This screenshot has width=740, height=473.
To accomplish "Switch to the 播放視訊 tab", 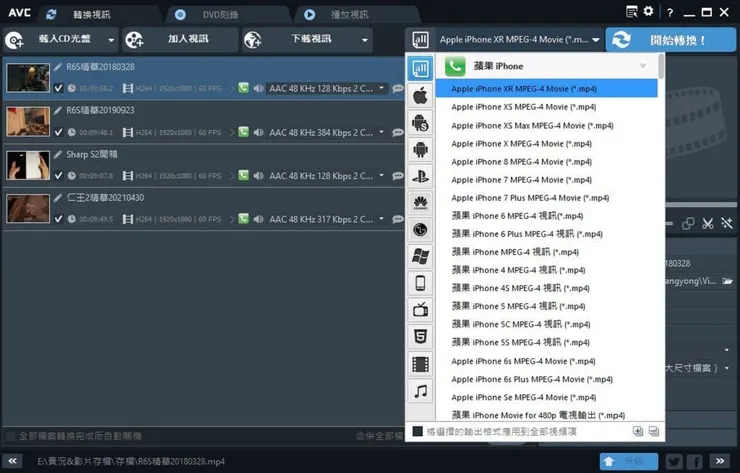I will point(349,15).
